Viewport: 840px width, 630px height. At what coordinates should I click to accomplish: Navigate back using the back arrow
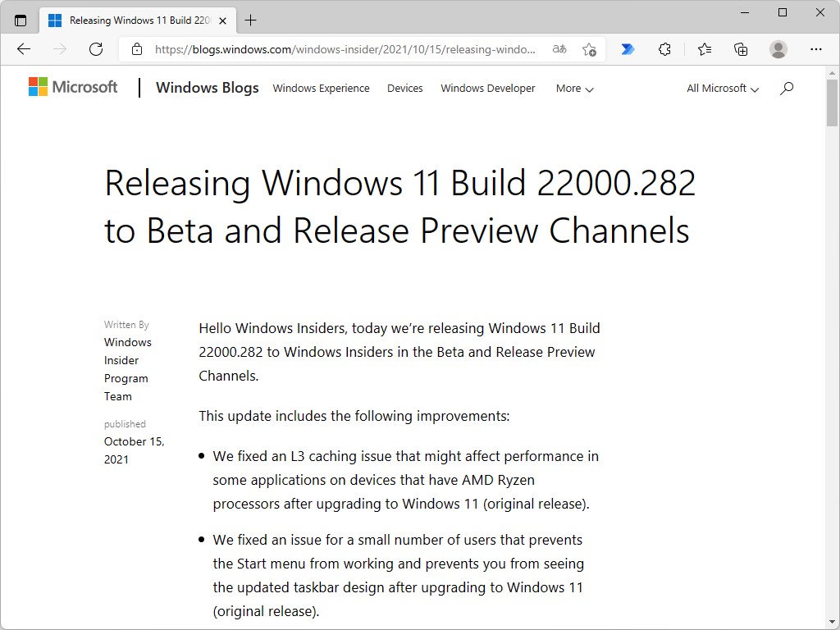(23, 49)
